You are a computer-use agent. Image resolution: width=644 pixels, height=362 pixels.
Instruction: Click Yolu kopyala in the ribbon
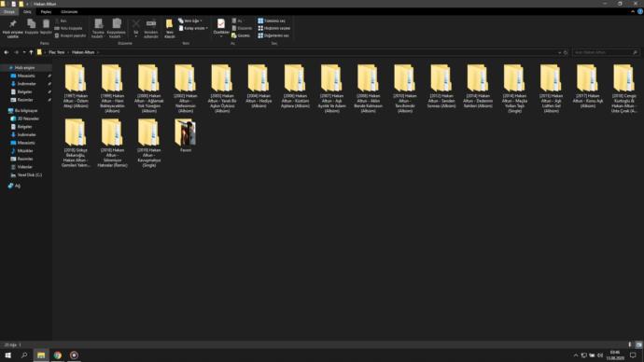68,28
